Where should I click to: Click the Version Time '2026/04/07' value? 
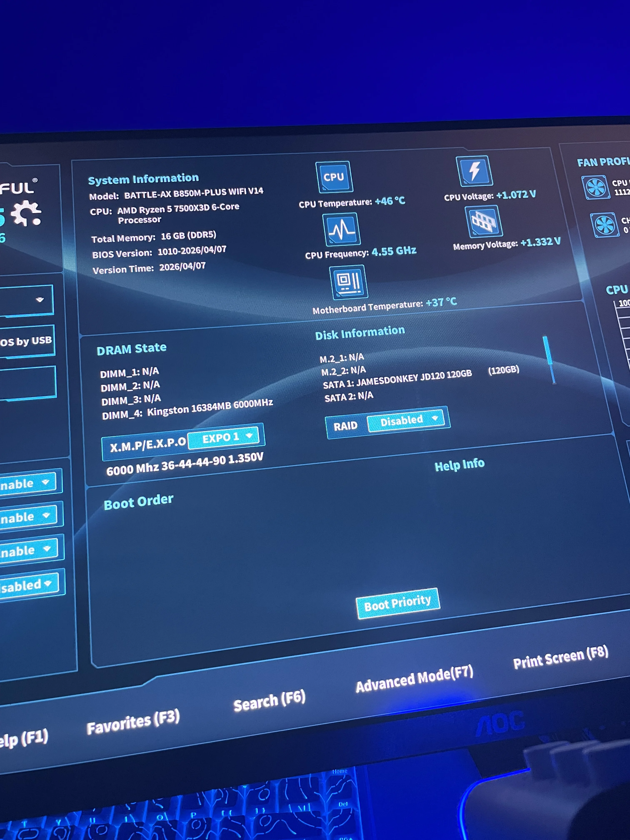point(182,267)
